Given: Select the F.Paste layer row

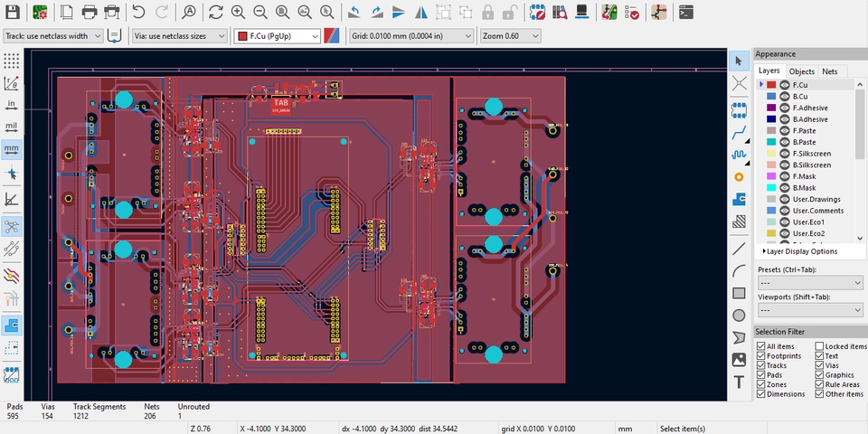Looking at the screenshot, I should coord(805,130).
